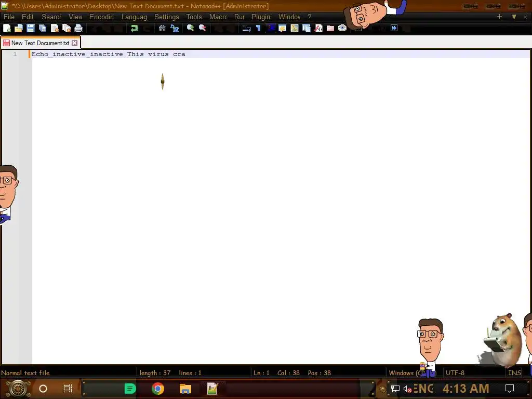This screenshot has height=399, width=532.
Task: Open Replace using the toolbar icon
Action: click(x=175, y=29)
